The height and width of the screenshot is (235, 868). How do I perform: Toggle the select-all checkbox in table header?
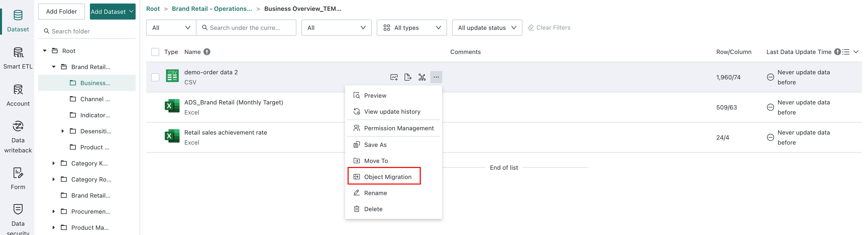click(x=155, y=52)
